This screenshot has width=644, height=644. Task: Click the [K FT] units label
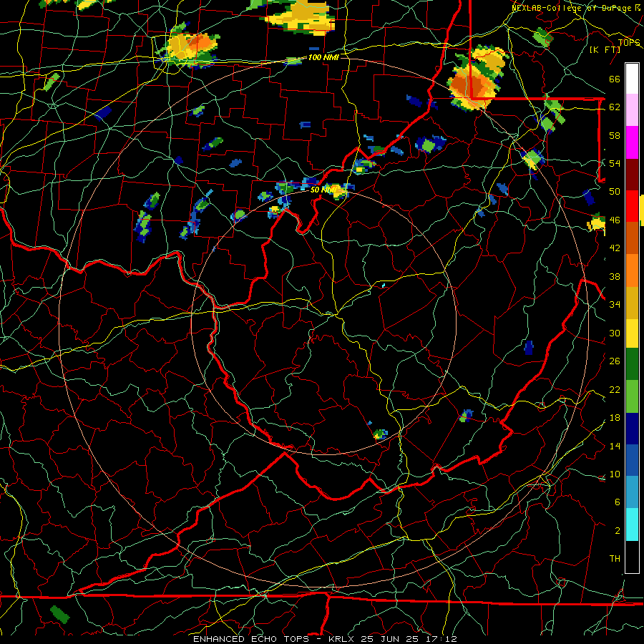605,49
